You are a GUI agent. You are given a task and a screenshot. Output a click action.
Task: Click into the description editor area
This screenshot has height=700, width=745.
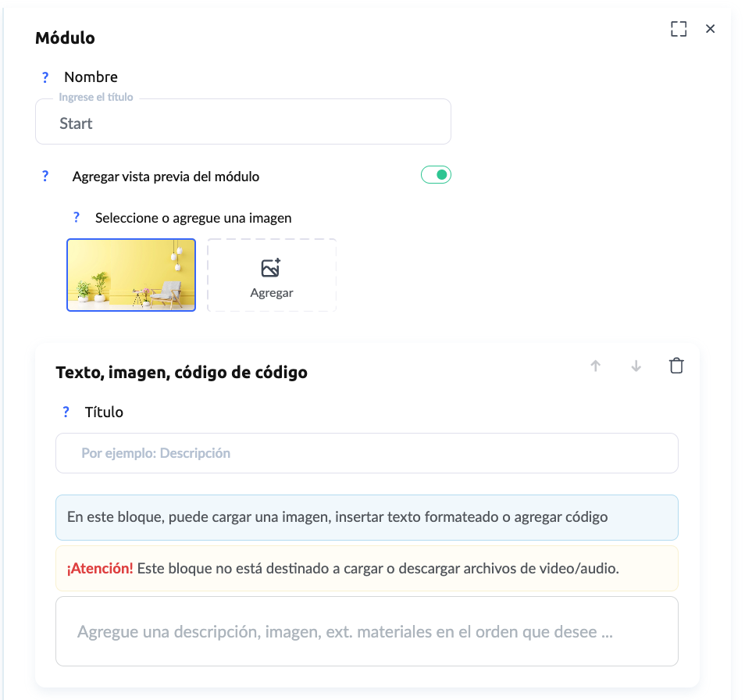(366, 631)
